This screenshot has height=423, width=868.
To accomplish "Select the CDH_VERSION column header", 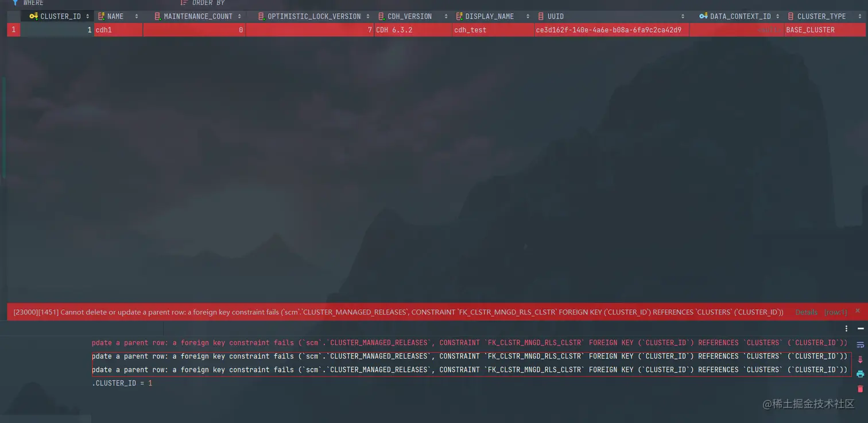I will click(x=413, y=16).
